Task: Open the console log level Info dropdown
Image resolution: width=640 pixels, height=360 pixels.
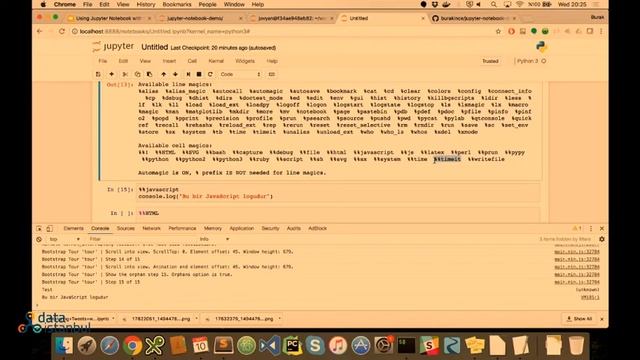Action: click(x=214, y=239)
